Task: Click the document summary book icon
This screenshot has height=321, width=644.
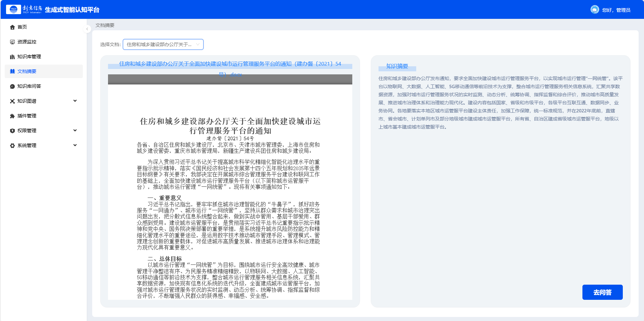Action: (12, 71)
